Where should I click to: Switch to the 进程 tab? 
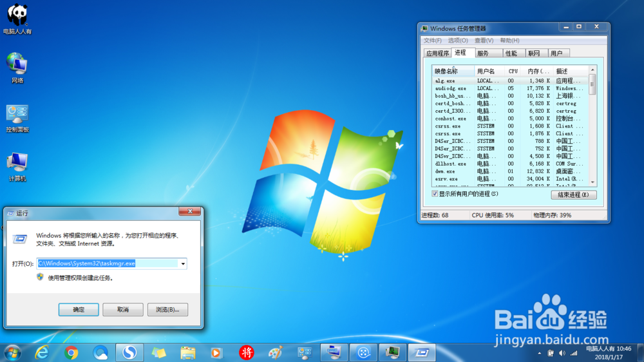click(463, 53)
